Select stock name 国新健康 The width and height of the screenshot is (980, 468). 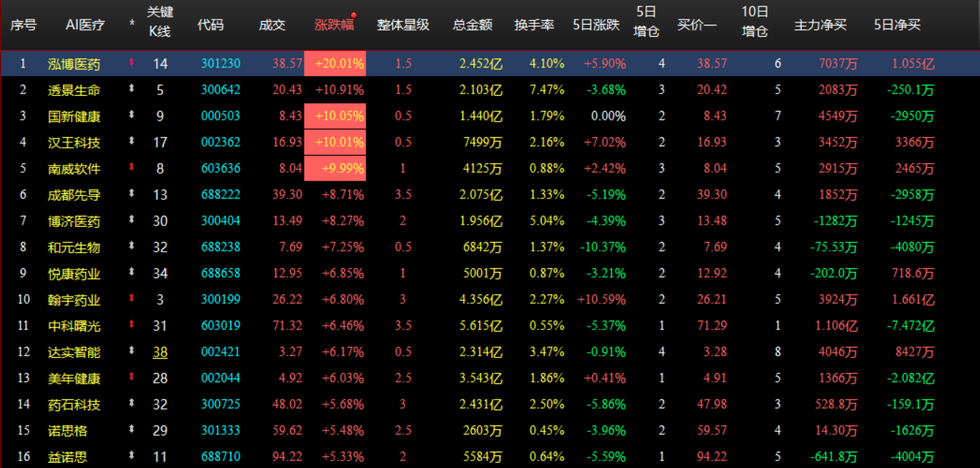pos(73,116)
